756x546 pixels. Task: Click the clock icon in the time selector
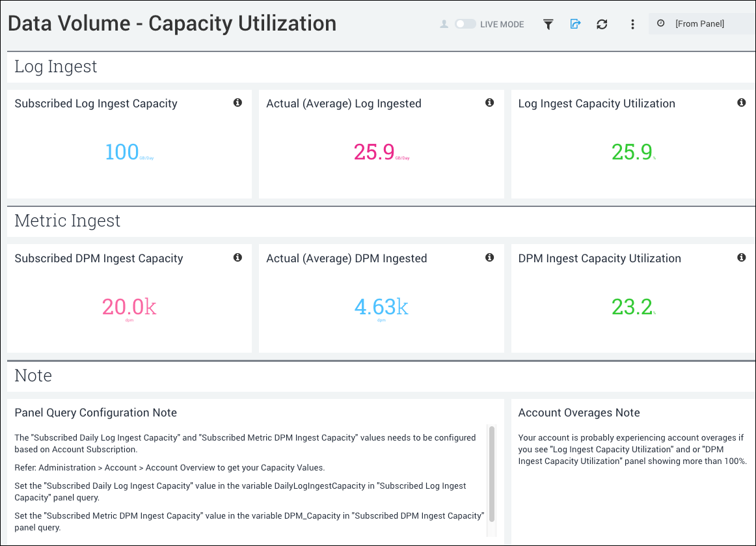click(661, 23)
